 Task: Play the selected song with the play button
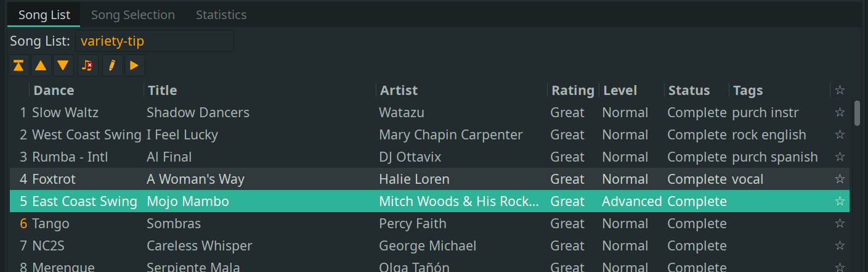click(134, 65)
